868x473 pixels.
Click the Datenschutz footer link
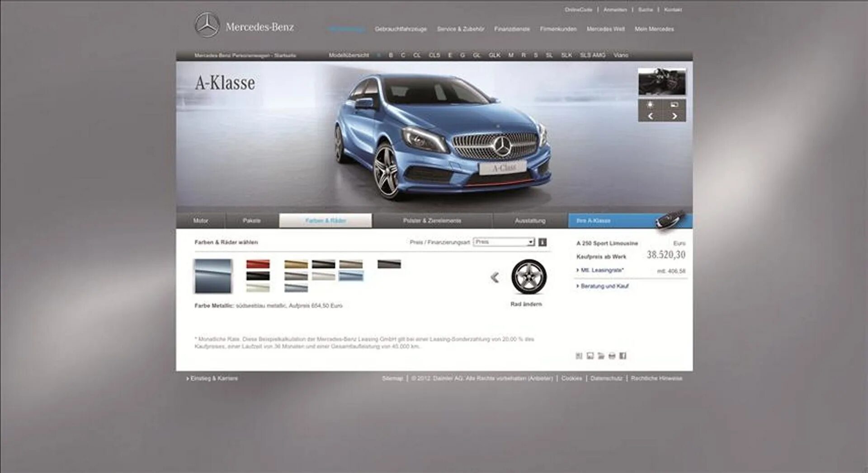pos(606,378)
